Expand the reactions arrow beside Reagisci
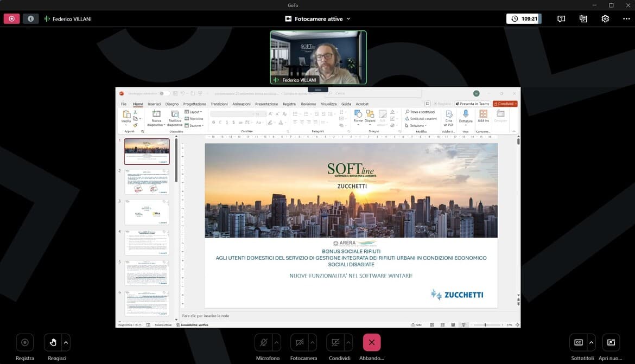This screenshot has height=364, width=635. (66, 342)
